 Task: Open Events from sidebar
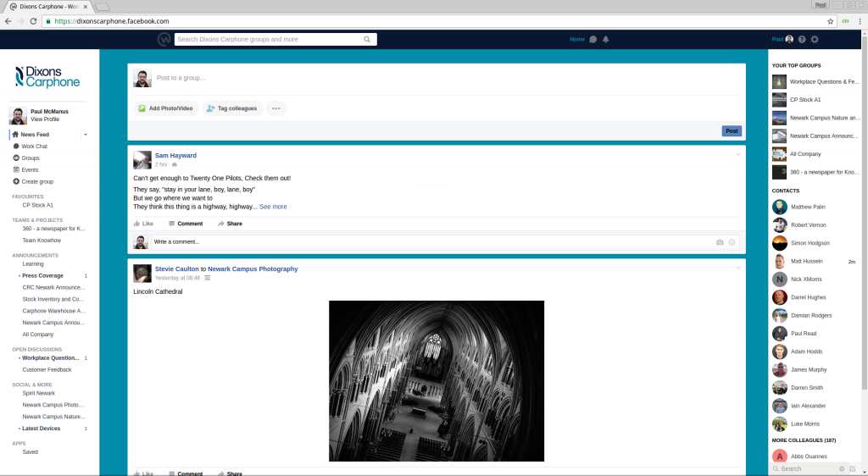pos(30,169)
